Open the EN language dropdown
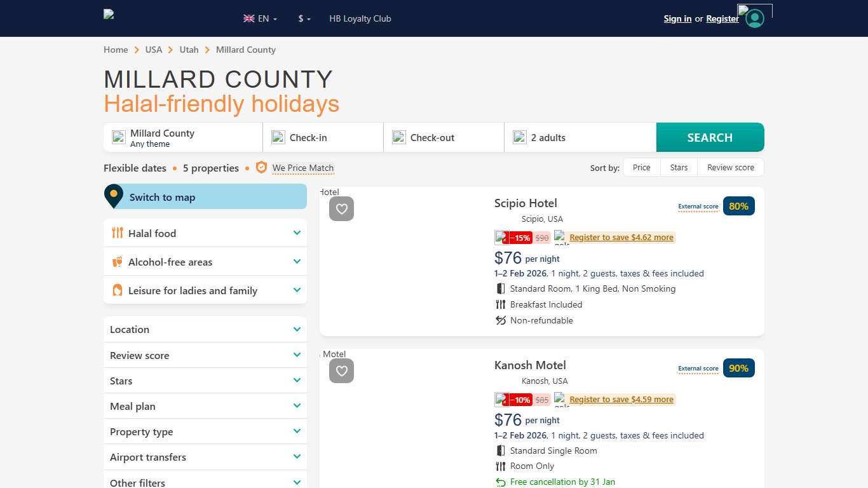The width and height of the screenshot is (868, 488). coord(263,18)
